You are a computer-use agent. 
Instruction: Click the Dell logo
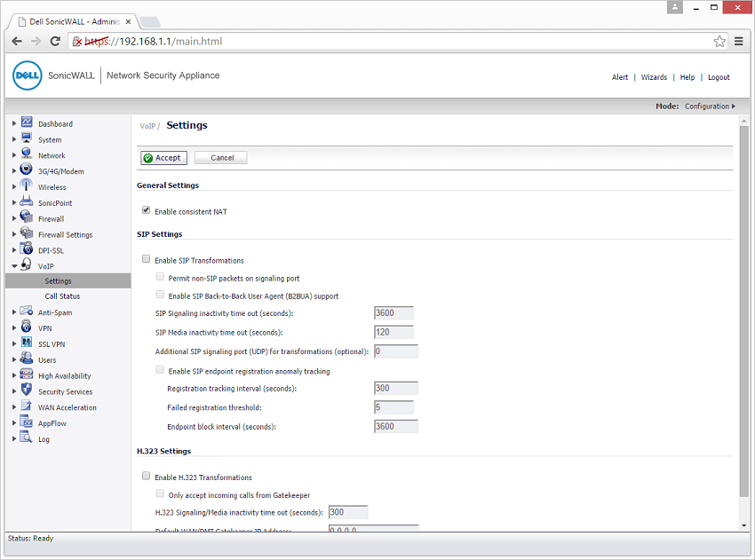28,75
